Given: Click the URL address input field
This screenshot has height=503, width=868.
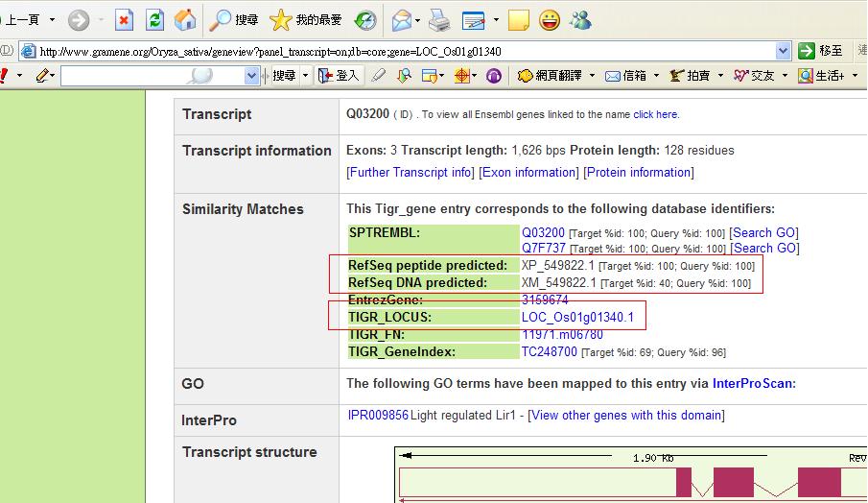Looking at the screenshot, I should (x=403, y=51).
